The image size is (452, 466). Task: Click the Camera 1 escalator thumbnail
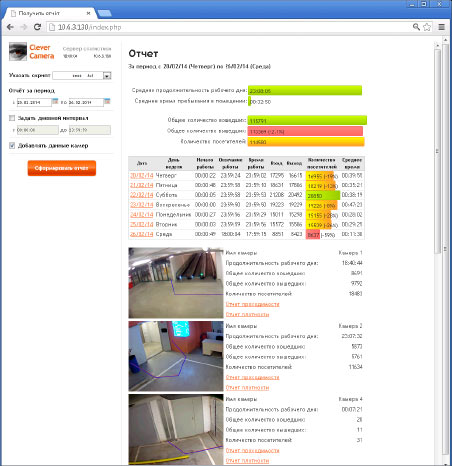pyautogui.click(x=176, y=283)
